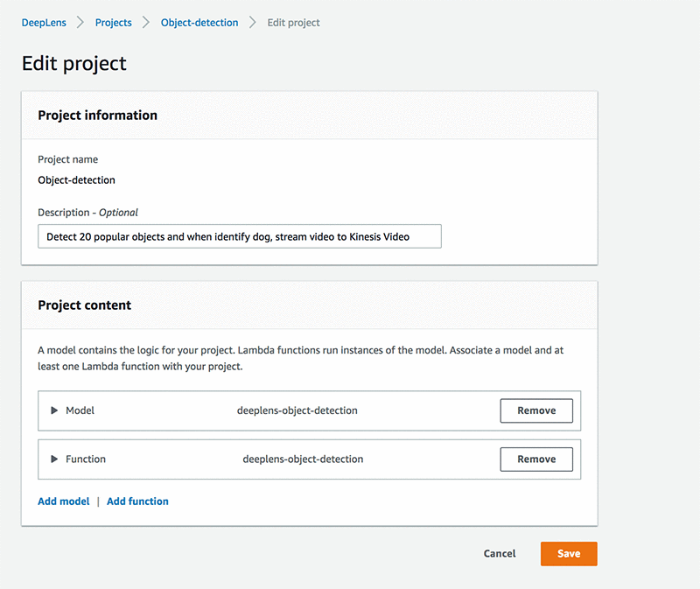Image resolution: width=700 pixels, height=589 pixels.
Task: Expand the Function row disclosure triangle
Action: tap(54, 459)
